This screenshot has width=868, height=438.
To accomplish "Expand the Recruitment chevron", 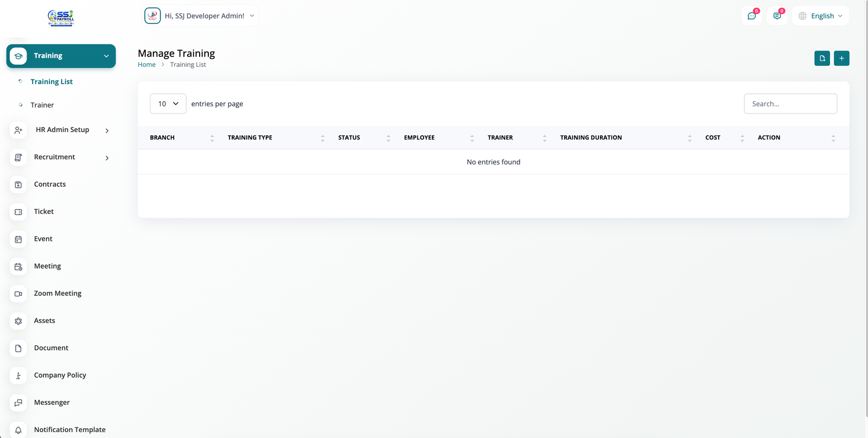I will [x=107, y=158].
